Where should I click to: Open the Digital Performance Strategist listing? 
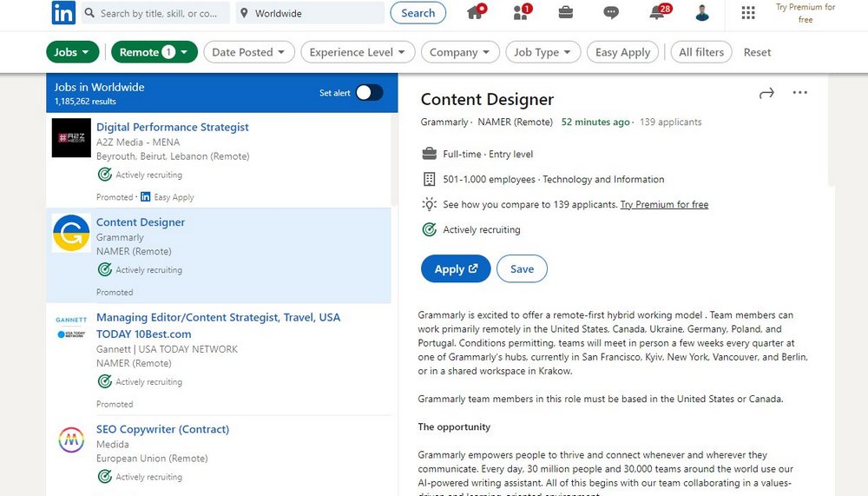point(173,127)
